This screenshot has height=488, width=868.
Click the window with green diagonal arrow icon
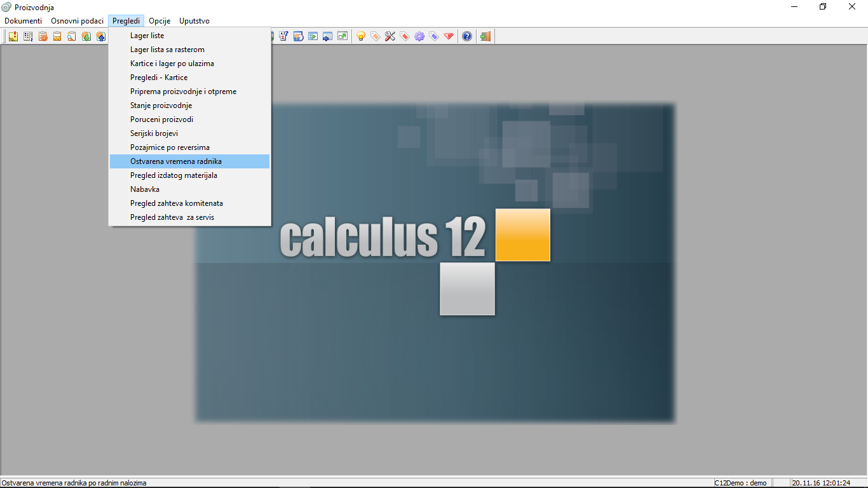(x=342, y=36)
